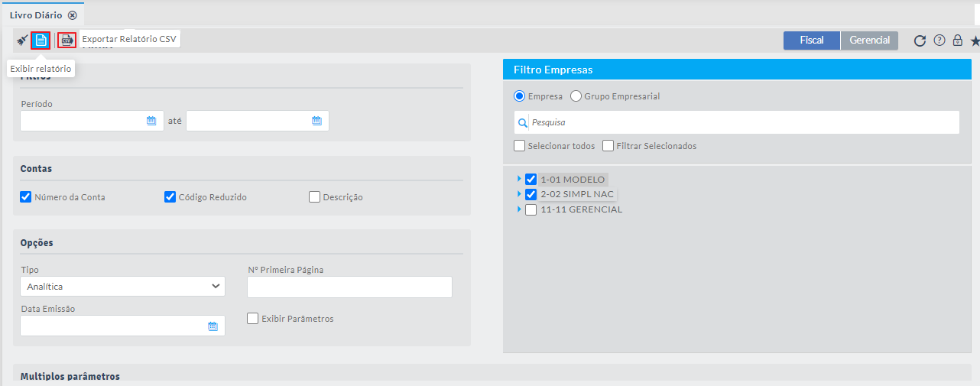Select the Fiscal tab
This screenshot has width=980, height=386.
click(x=811, y=41)
